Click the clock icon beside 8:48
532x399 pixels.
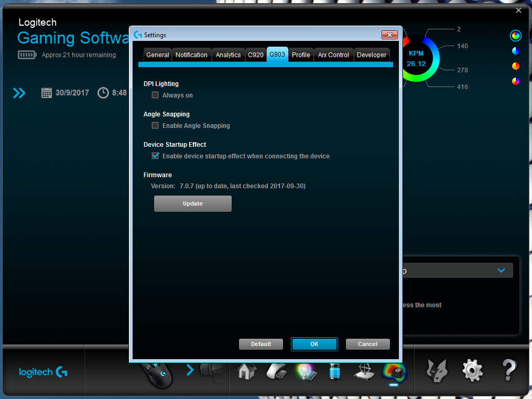pyautogui.click(x=103, y=93)
